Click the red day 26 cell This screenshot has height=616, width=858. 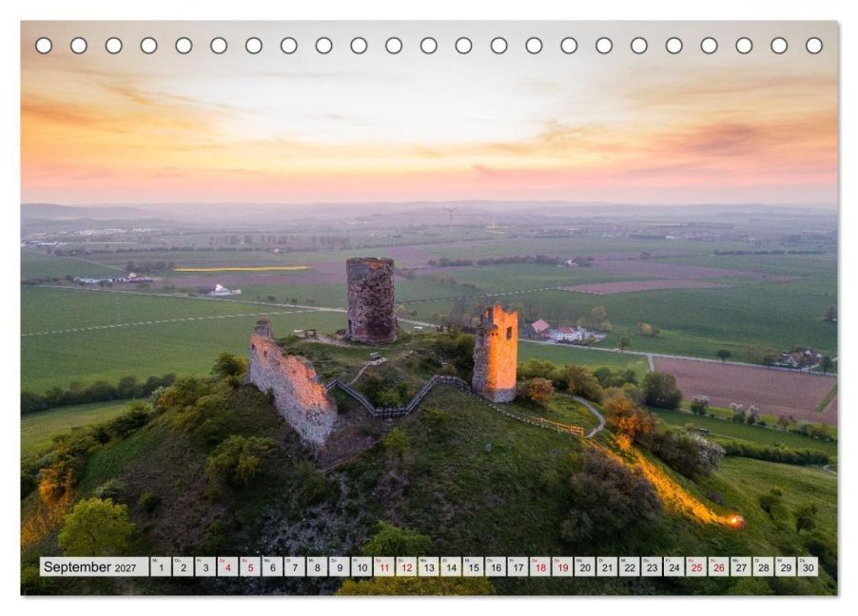[x=719, y=567]
